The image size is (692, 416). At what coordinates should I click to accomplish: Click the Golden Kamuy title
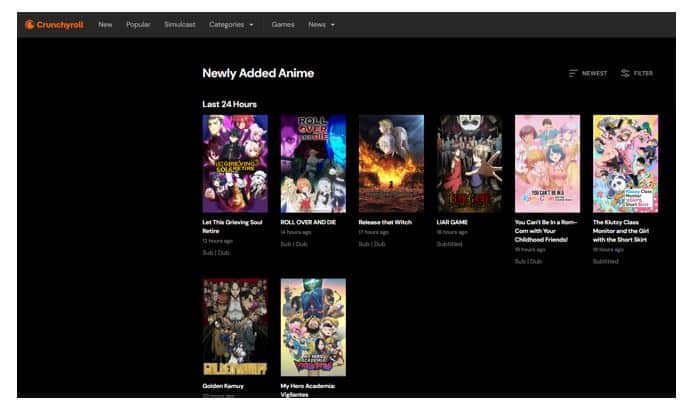tap(223, 386)
